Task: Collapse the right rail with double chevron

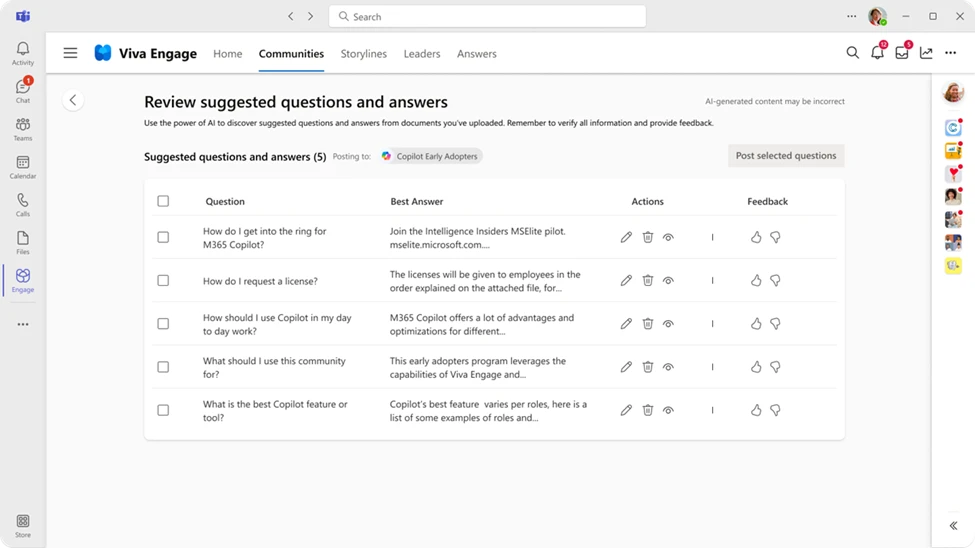Action: coord(953,526)
